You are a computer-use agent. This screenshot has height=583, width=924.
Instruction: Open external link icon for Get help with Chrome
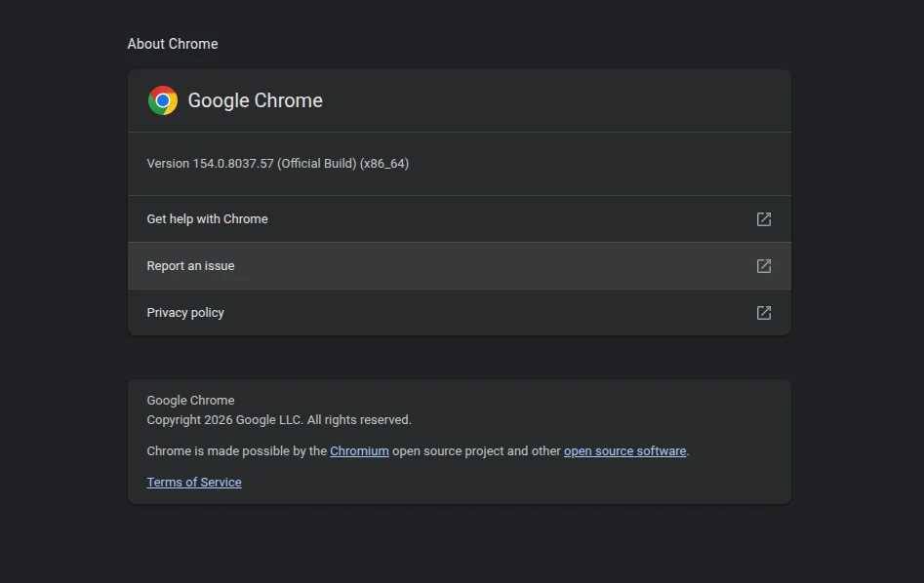click(764, 219)
